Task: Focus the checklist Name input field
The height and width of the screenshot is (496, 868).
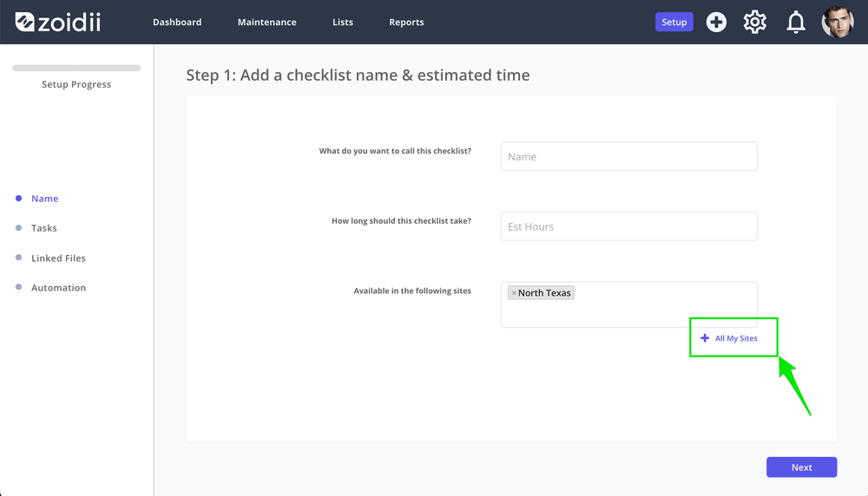Action: (628, 156)
